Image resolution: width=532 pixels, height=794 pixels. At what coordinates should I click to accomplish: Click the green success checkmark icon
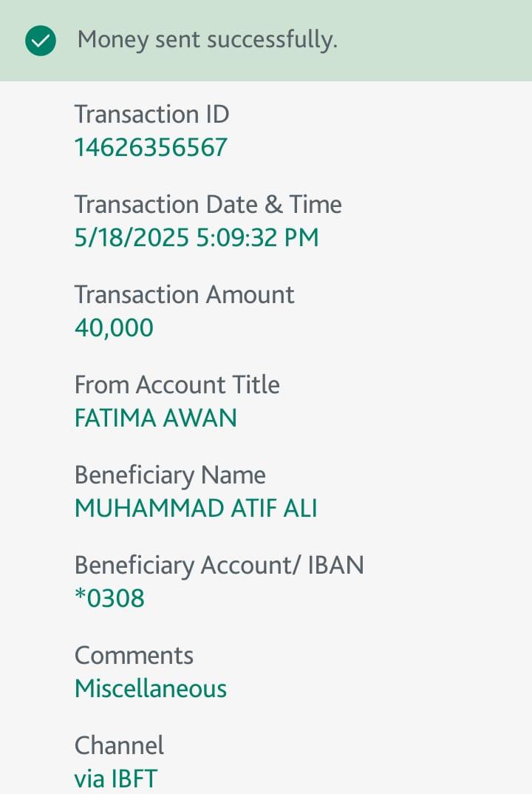41,41
